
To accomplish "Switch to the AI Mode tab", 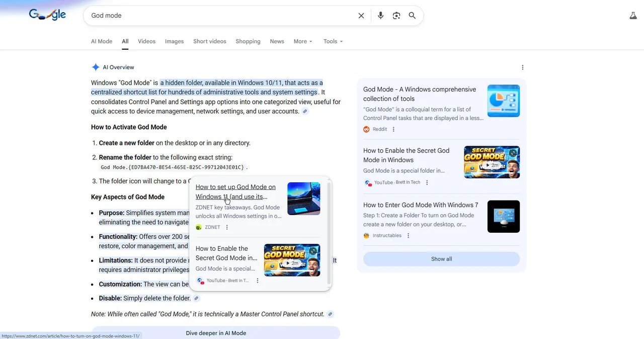I will click(x=102, y=41).
